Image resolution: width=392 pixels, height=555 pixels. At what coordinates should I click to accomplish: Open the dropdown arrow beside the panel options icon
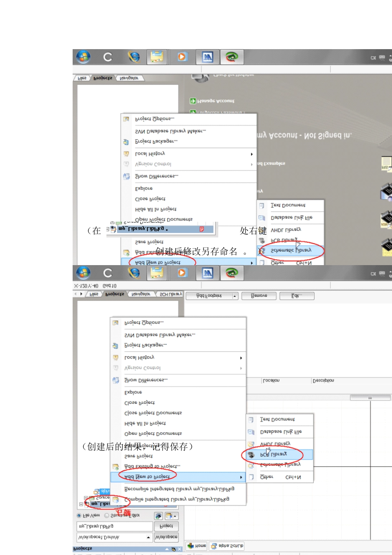[x=175, y=516]
